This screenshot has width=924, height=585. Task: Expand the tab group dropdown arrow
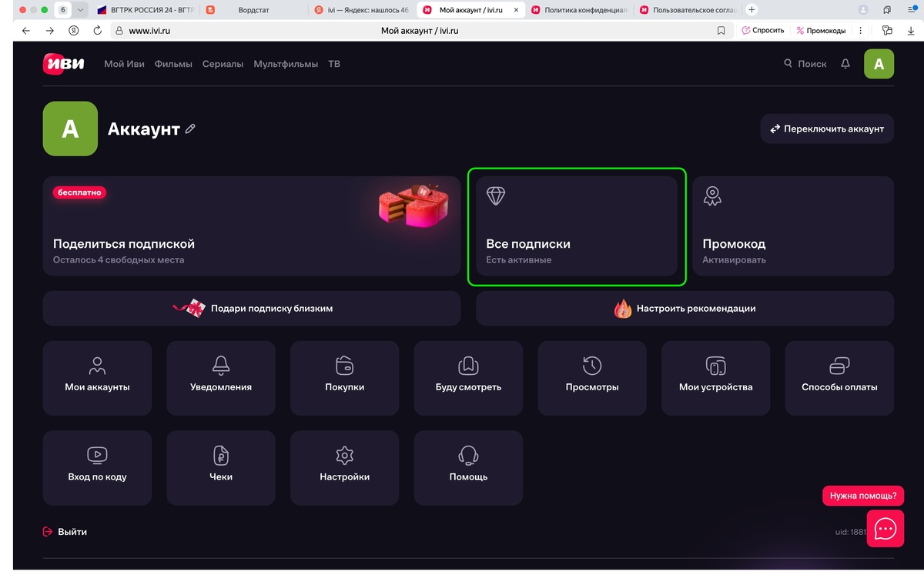(x=80, y=10)
